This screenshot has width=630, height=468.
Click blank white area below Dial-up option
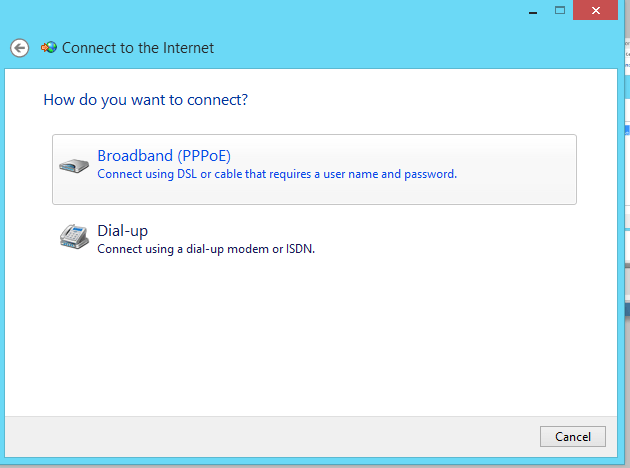pos(300,340)
